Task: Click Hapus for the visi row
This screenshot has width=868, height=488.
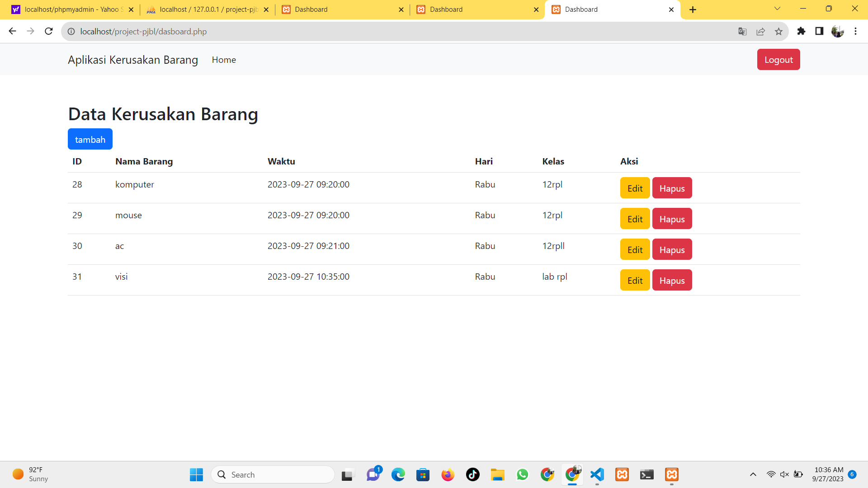Action: (x=672, y=280)
